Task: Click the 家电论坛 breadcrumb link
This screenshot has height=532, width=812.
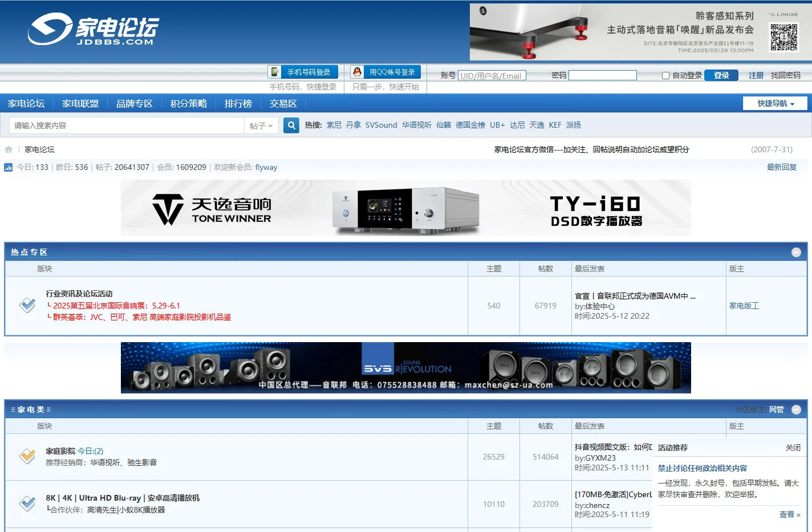Action: [x=39, y=149]
